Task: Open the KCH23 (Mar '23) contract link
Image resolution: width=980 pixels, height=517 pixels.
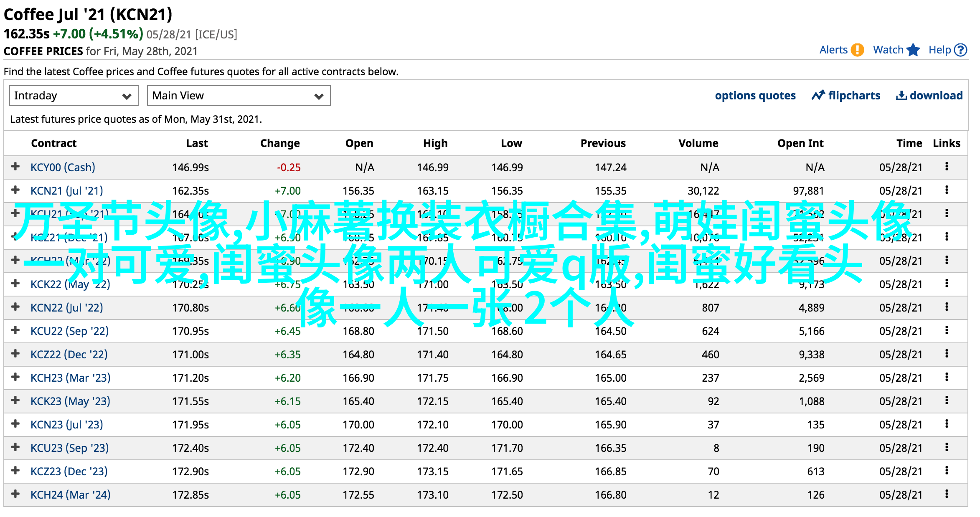Action: click(x=71, y=378)
